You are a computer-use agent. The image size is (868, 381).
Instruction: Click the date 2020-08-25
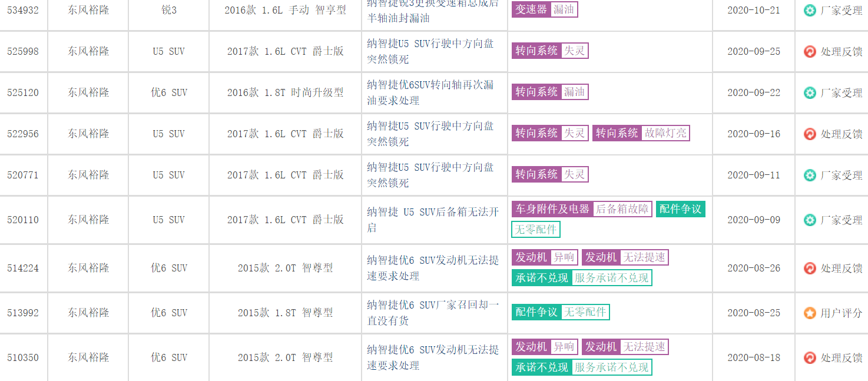point(753,313)
